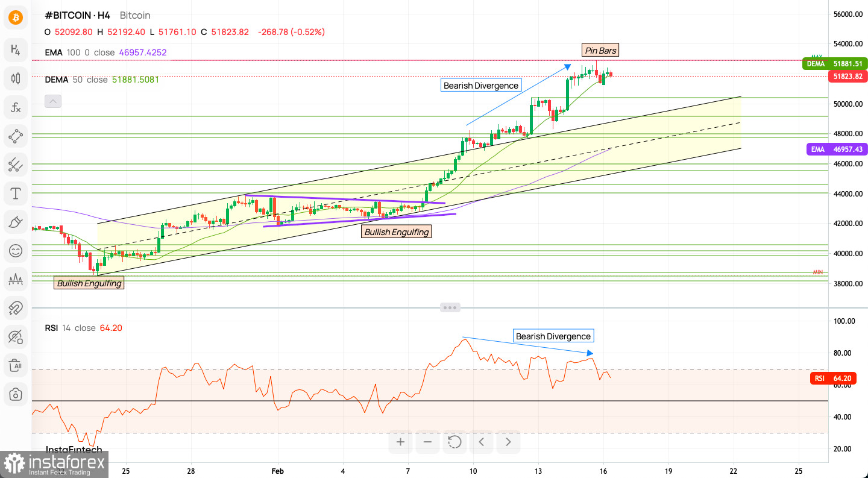Select the DEMA 50 legend entry

[102, 79]
